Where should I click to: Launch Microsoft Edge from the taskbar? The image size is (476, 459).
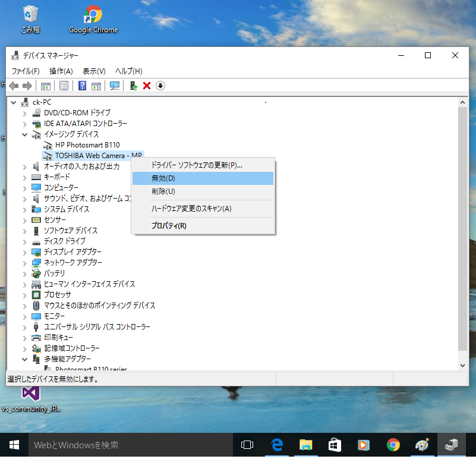276,445
